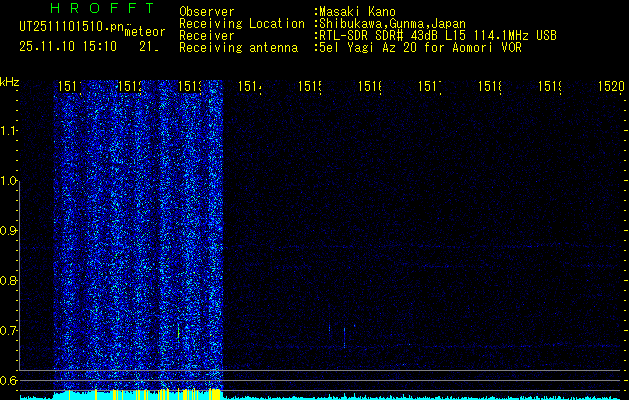Click the 1.1 kHz axis tick label
The image size is (629, 400).
8,131
